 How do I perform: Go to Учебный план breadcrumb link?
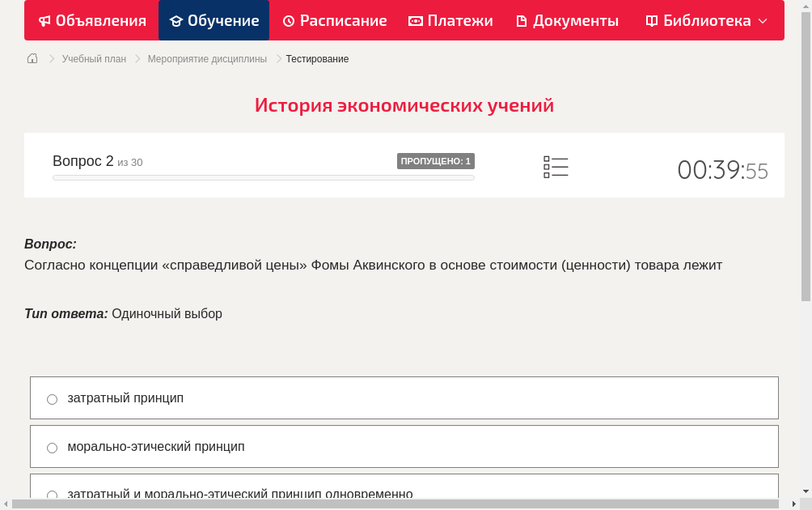[x=94, y=59]
